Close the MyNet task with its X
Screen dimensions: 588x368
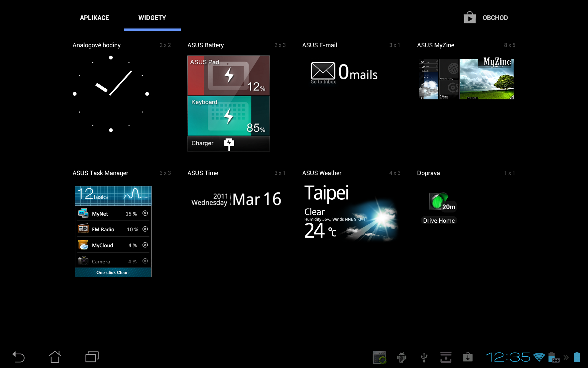coord(145,213)
